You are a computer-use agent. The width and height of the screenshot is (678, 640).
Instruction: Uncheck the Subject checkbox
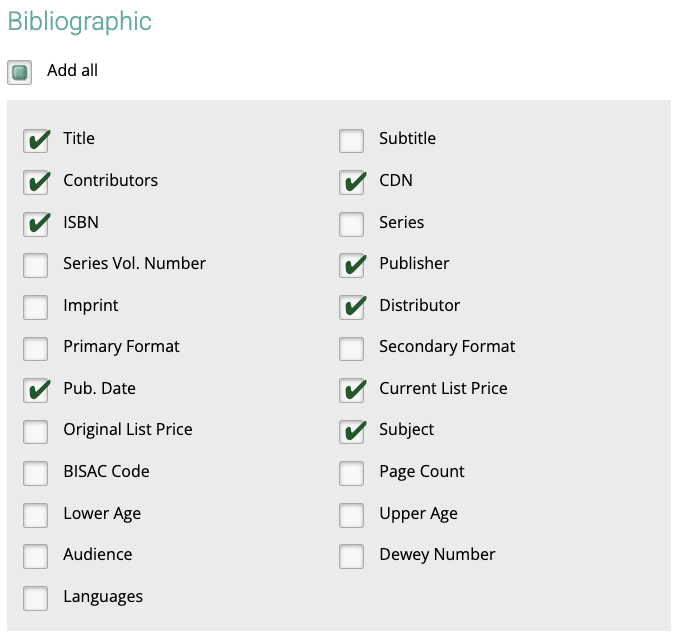click(351, 432)
